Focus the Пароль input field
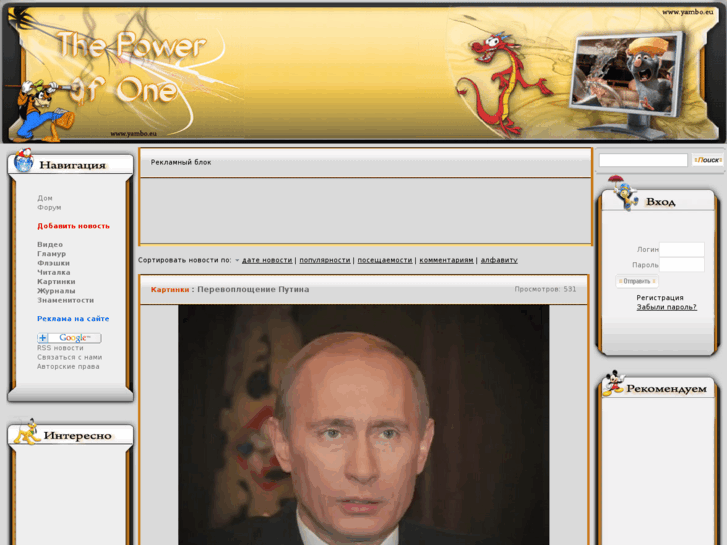Screen dimensions: 727x545 click(x=682, y=265)
